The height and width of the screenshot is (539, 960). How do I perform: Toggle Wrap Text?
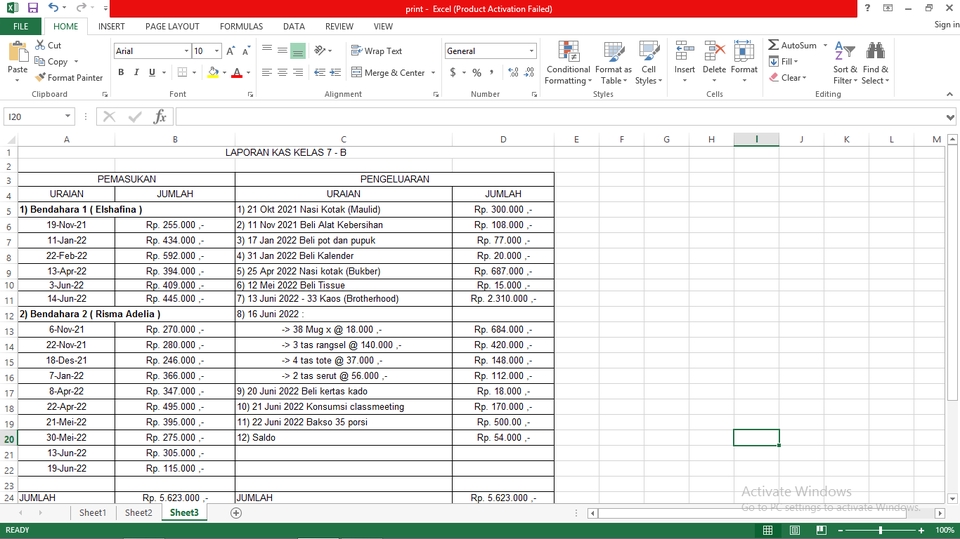pos(377,51)
